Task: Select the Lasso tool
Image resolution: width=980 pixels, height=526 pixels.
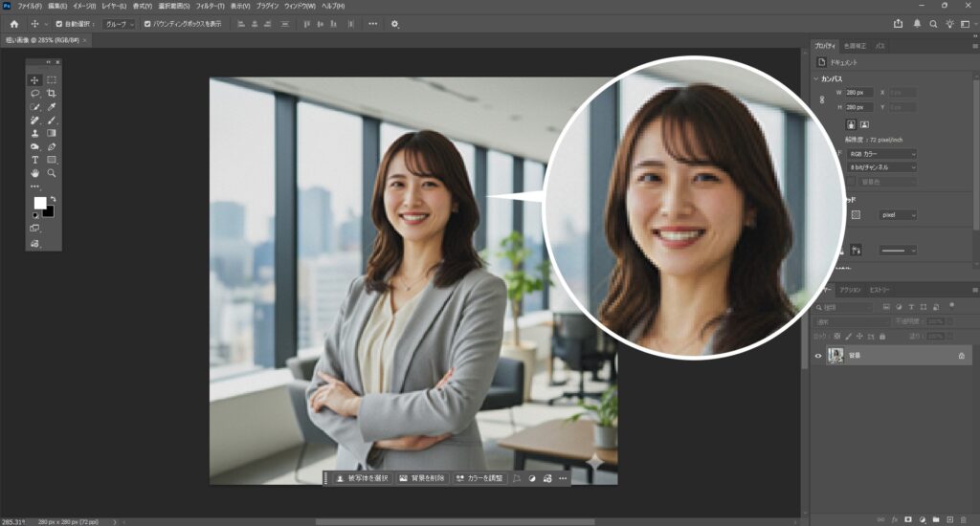Action: point(35,94)
